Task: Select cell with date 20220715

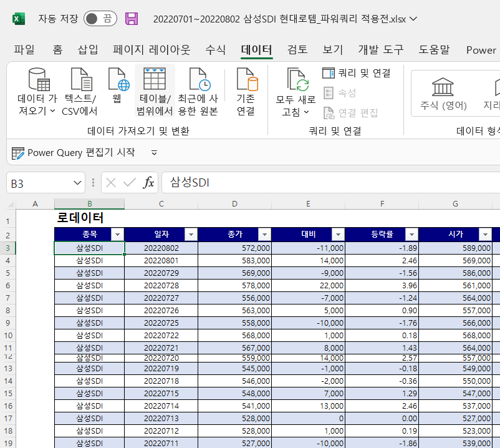Action: 161,394
